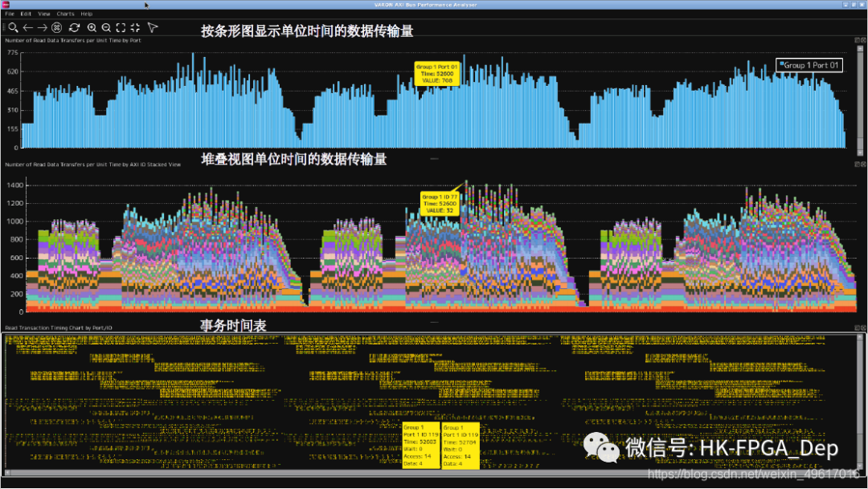Click the toolbar drag handle grip
868x489 pixels.
(3, 27)
